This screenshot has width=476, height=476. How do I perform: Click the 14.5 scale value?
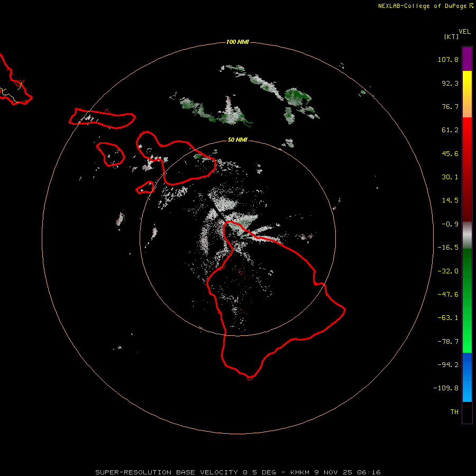click(x=450, y=200)
